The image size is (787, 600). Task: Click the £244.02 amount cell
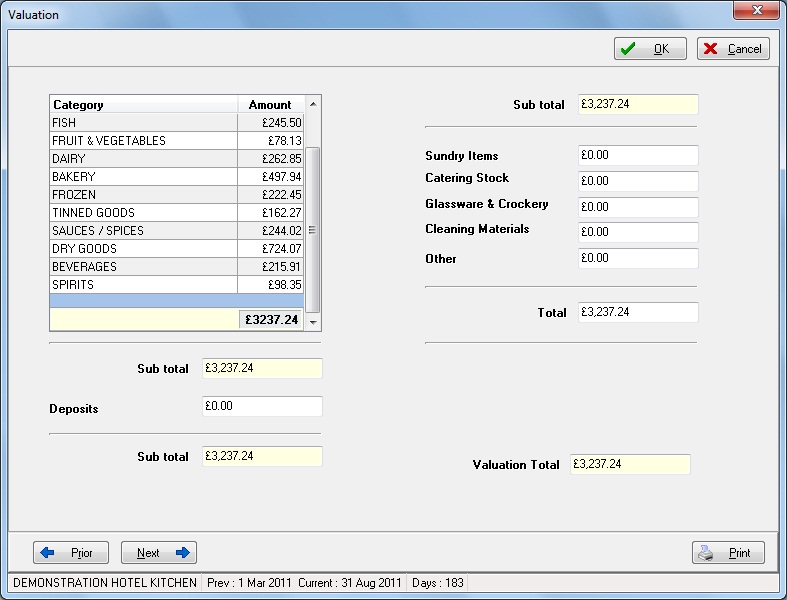[x=271, y=231]
